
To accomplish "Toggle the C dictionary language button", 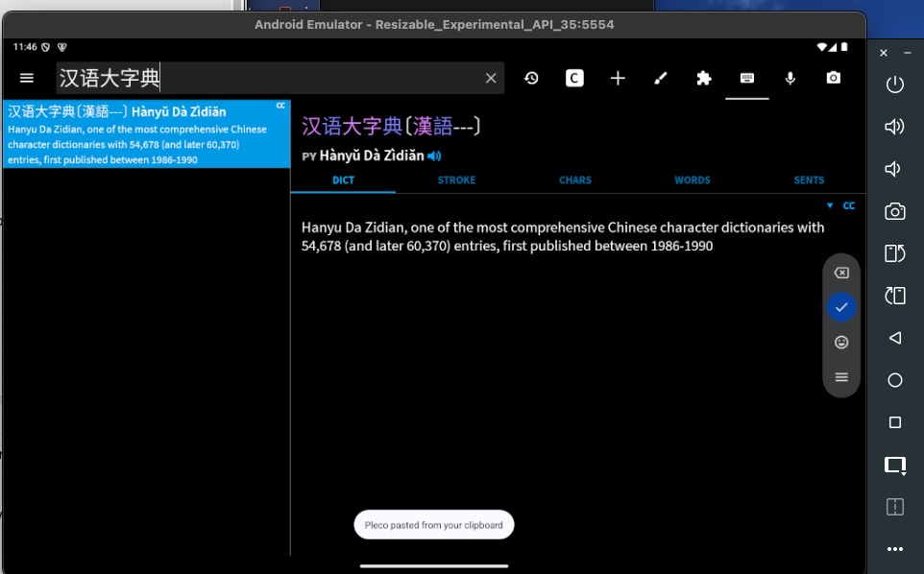I will click(574, 78).
